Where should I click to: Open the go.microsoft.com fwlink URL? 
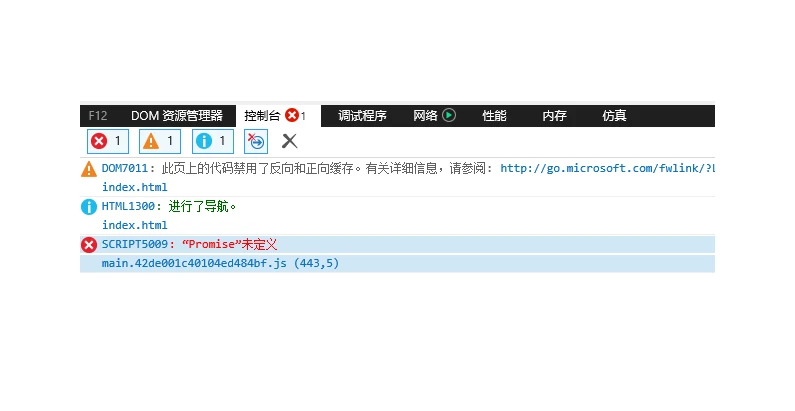[x=607, y=168]
